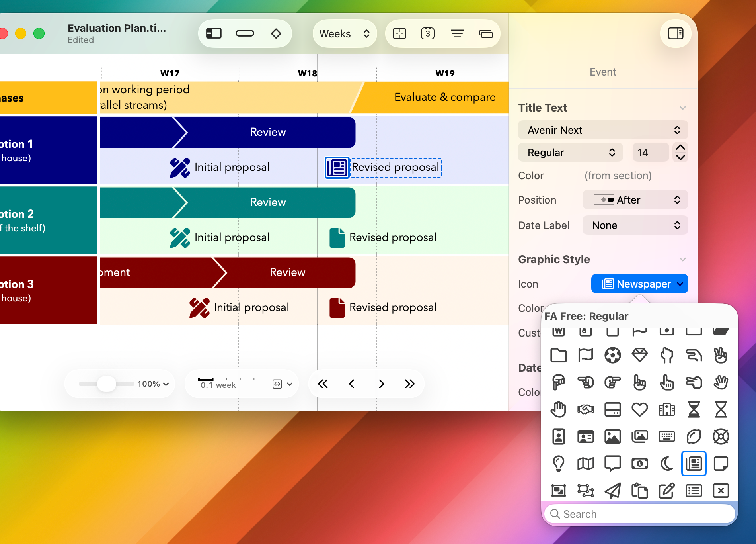Click the calendar view toolbar toggle
The image size is (756, 544).
point(428,33)
